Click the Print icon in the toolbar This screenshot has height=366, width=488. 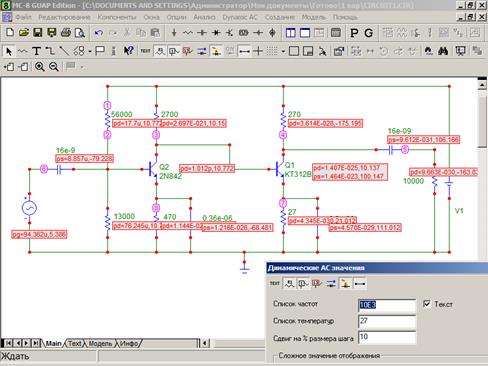pyautogui.click(x=66, y=33)
